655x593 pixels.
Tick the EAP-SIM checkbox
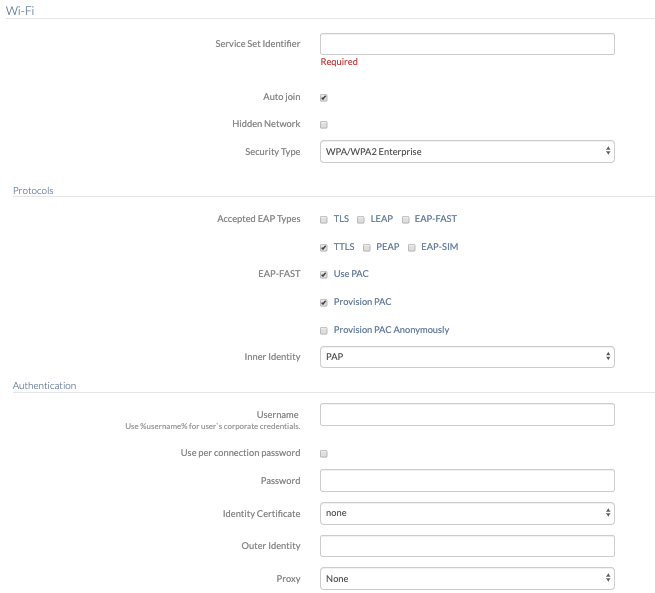[411, 248]
